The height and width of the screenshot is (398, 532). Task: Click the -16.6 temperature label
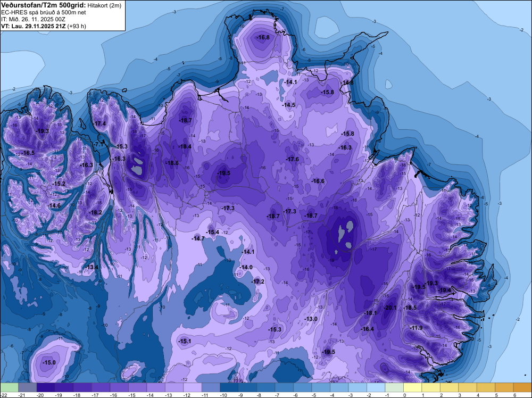click(x=318, y=181)
